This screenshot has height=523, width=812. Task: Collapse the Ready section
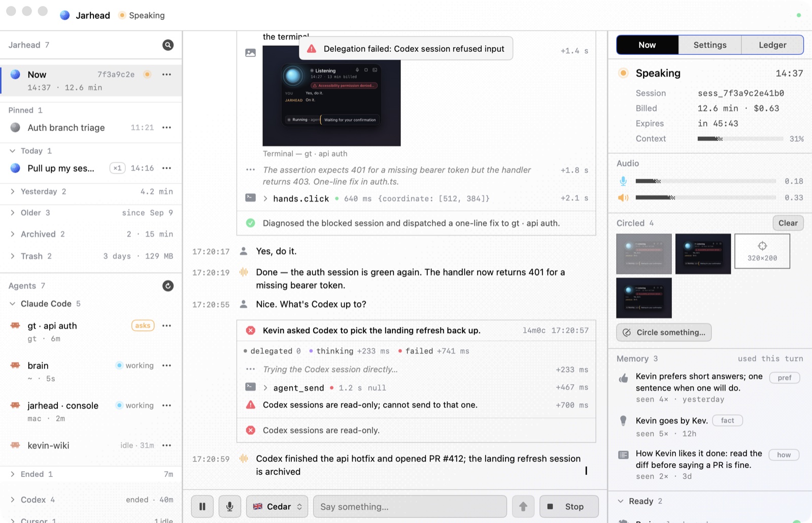coord(621,501)
